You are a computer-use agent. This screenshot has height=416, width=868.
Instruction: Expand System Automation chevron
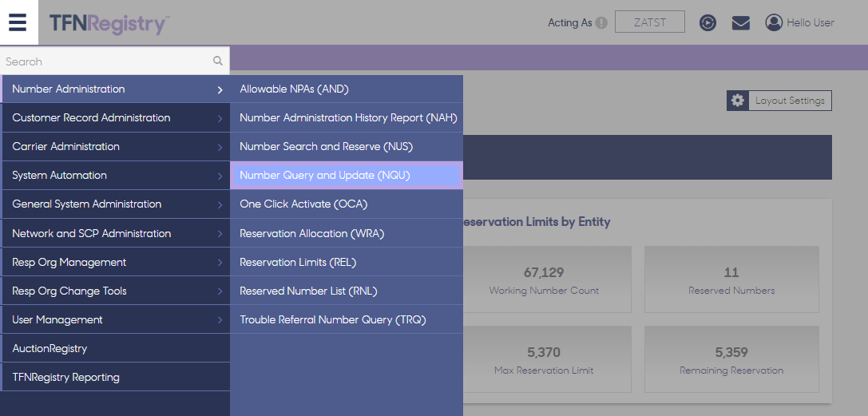pos(220,176)
